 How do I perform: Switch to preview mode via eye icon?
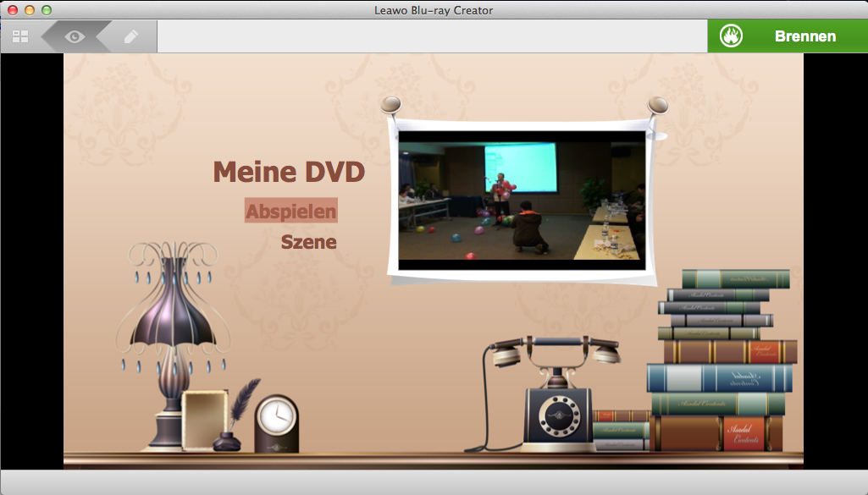pos(75,36)
